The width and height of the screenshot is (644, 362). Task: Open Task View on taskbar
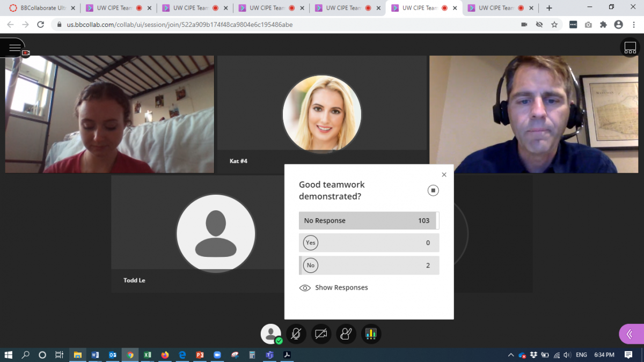pos(60,355)
